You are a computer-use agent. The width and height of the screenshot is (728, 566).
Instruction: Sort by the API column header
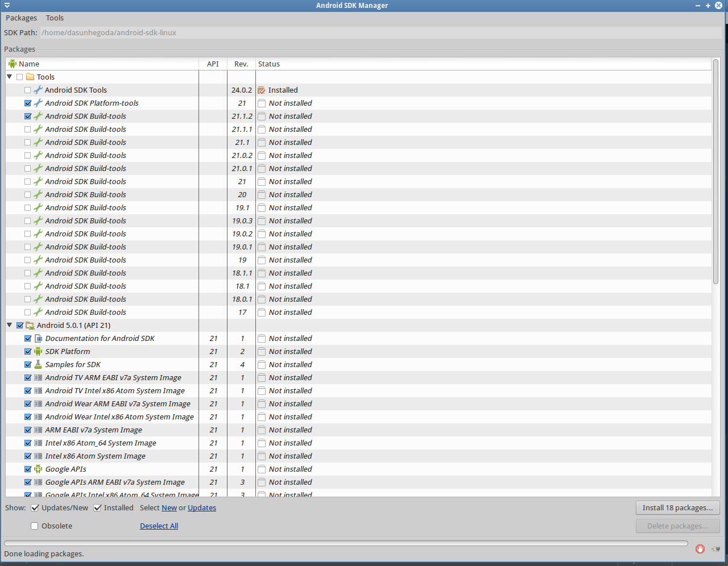[213, 64]
